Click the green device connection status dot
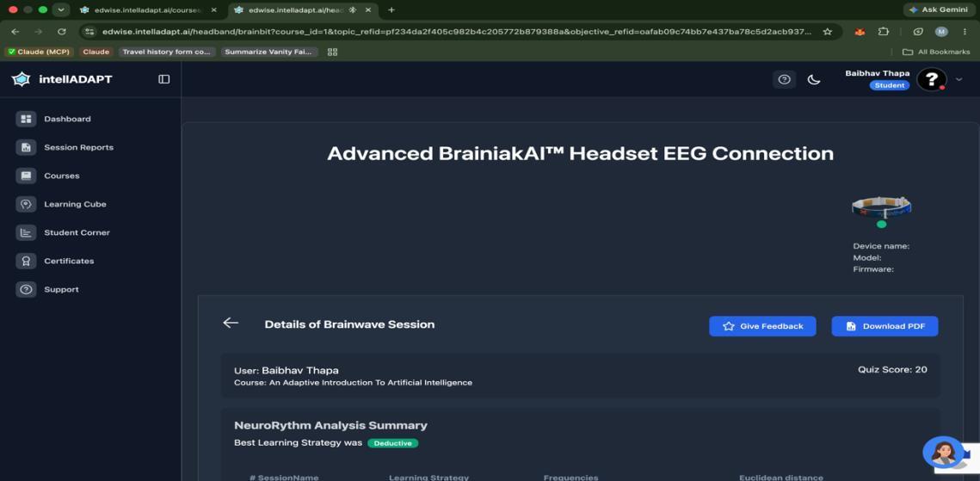Image resolution: width=980 pixels, height=481 pixels. pyautogui.click(x=881, y=225)
